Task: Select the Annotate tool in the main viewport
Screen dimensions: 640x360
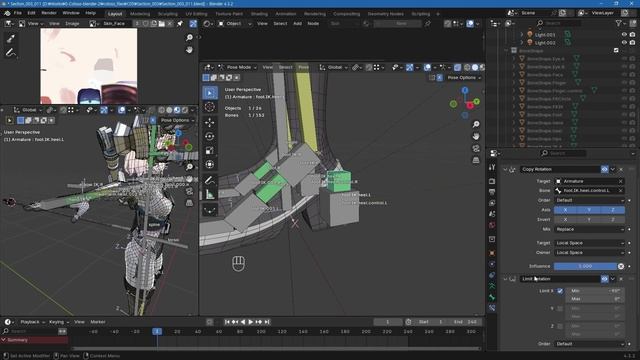Action: [x=210, y=180]
